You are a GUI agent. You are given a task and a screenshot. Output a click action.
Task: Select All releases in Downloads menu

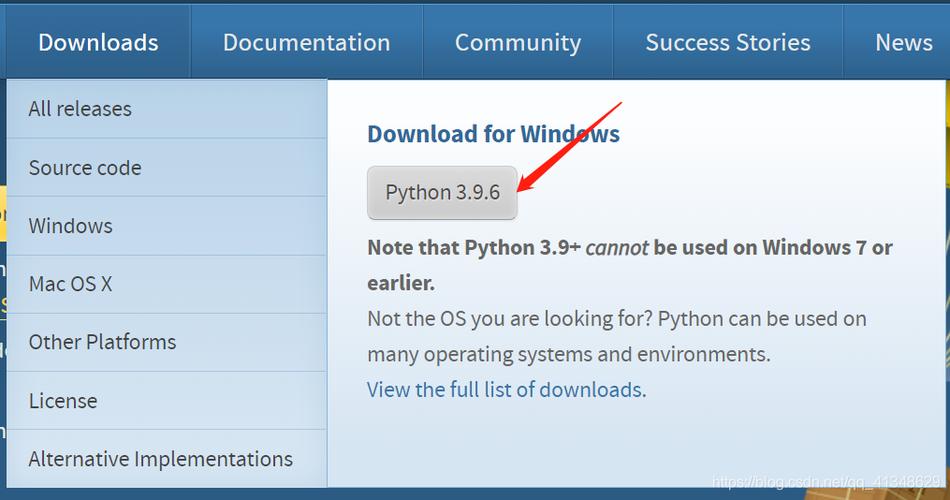[x=167, y=109]
